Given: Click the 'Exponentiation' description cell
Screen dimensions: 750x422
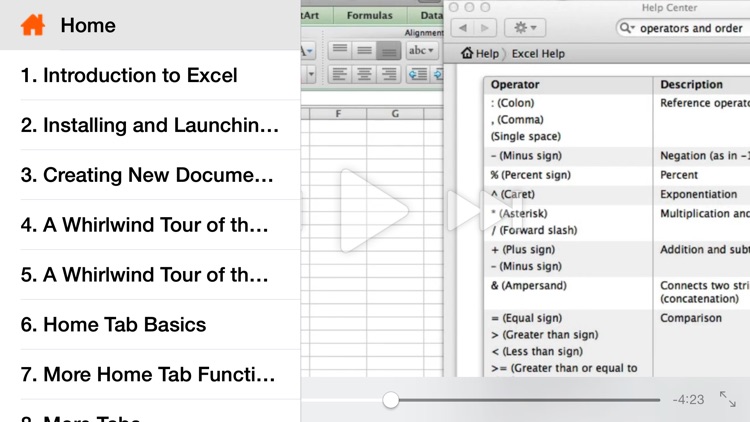Looking at the screenshot, I should coord(698,194).
